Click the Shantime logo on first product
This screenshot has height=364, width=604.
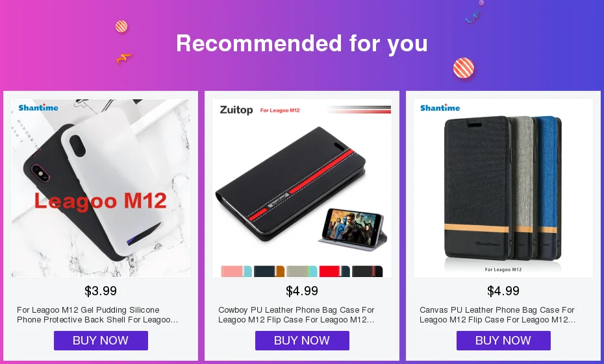pos(38,107)
